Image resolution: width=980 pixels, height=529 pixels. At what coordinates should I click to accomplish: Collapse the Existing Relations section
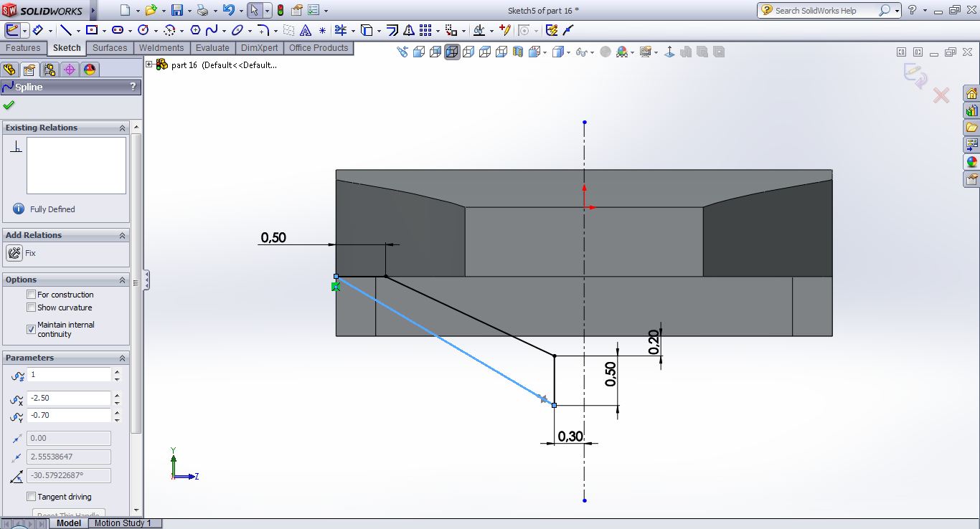coord(122,128)
